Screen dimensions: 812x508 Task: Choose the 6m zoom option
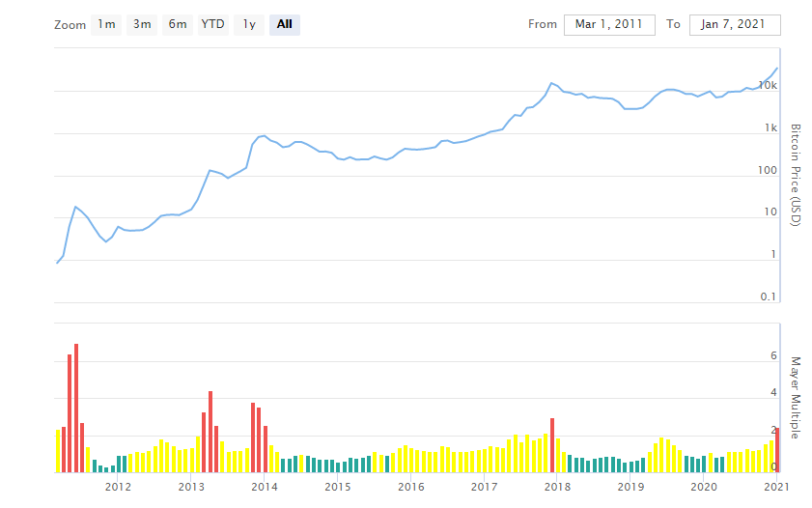[x=178, y=24]
